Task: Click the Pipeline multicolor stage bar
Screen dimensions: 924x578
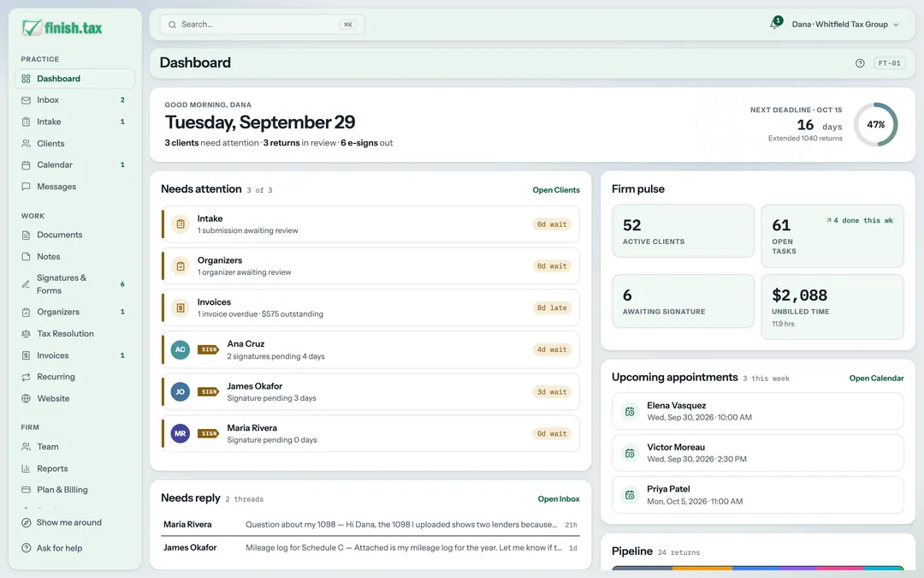Action: [x=758, y=568]
